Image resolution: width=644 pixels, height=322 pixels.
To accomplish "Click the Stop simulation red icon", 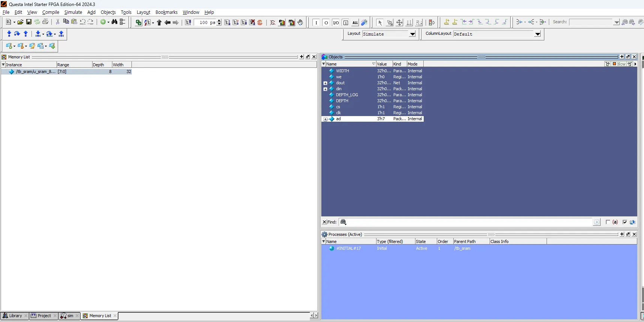I will tap(260, 22).
